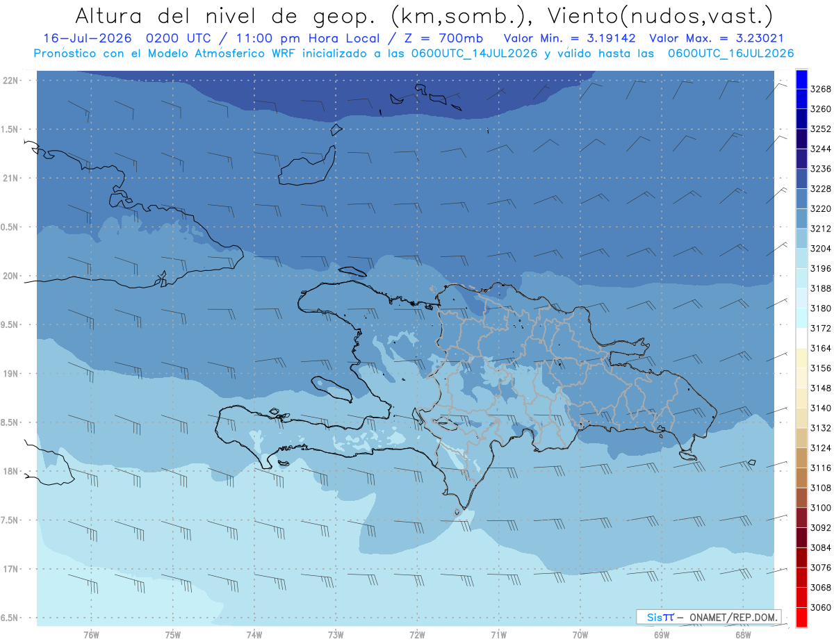Click the 71W longitude label
834x644 pixels.
tap(498, 635)
